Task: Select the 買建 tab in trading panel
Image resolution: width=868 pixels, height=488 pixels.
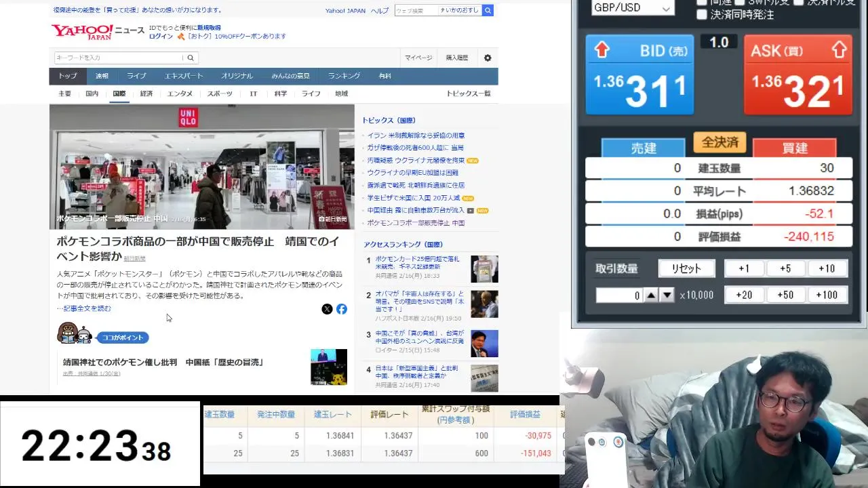Action: tap(795, 148)
